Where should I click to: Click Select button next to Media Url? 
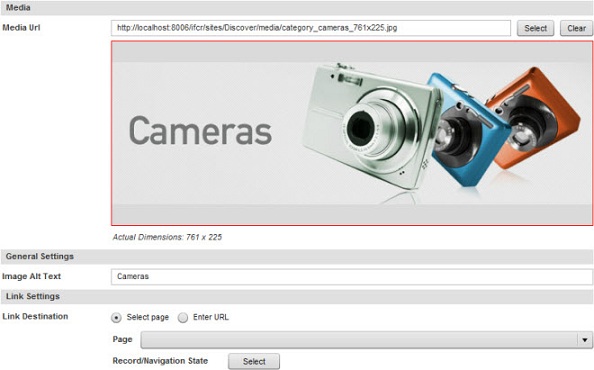535,28
